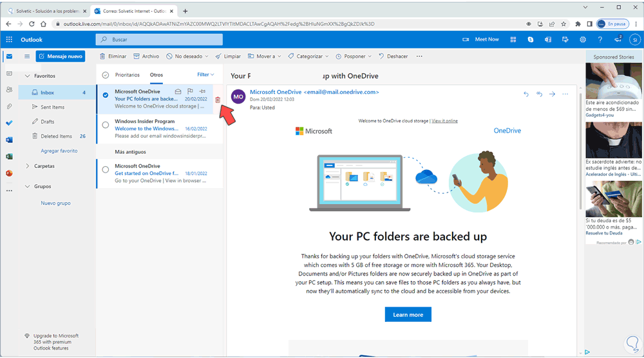Collapse the Favoritos section

(x=28, y=76)
